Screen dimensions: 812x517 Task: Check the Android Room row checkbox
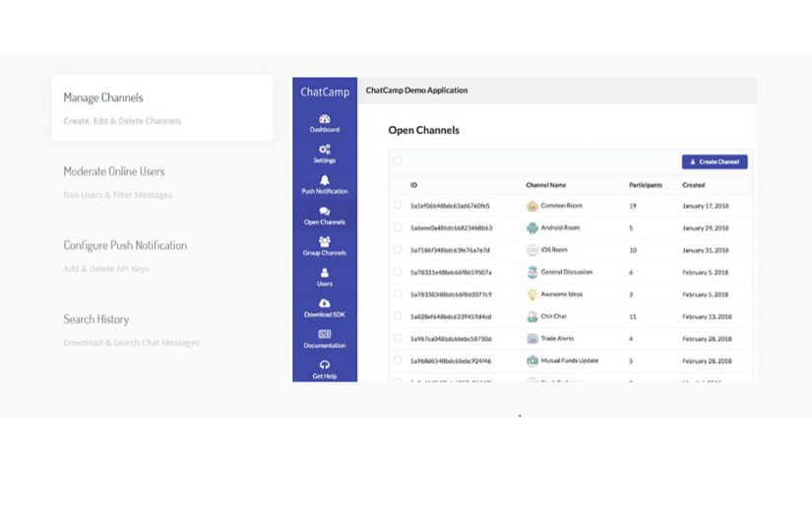pos(398,227)
